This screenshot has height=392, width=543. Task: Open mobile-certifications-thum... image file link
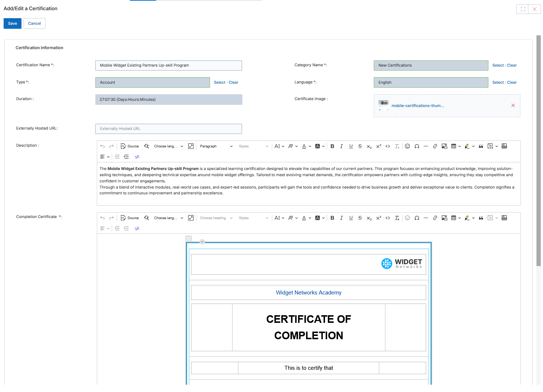[x=418, y=106]
